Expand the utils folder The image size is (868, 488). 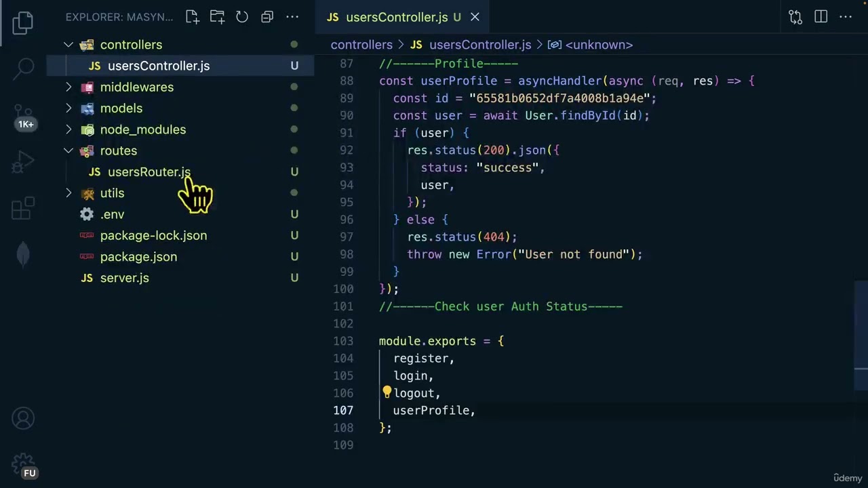tap(68, 193)
